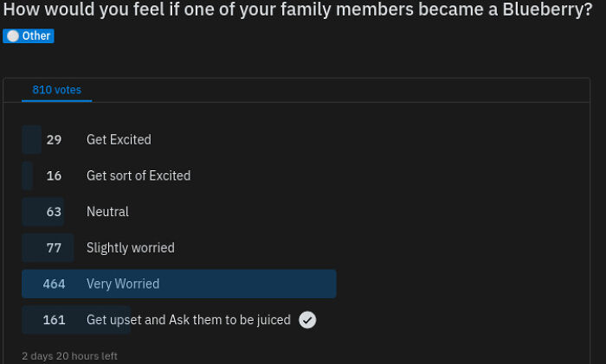This screenshot has height=364, width=606.
Task: Select the Very Worried poll option
Action: point(123,284)
